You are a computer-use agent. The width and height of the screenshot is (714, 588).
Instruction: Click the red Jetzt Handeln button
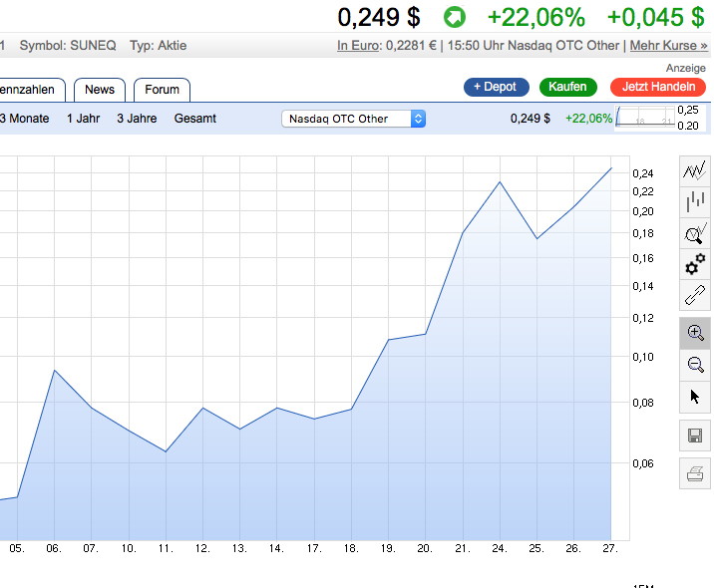click(x=658, y=87)
